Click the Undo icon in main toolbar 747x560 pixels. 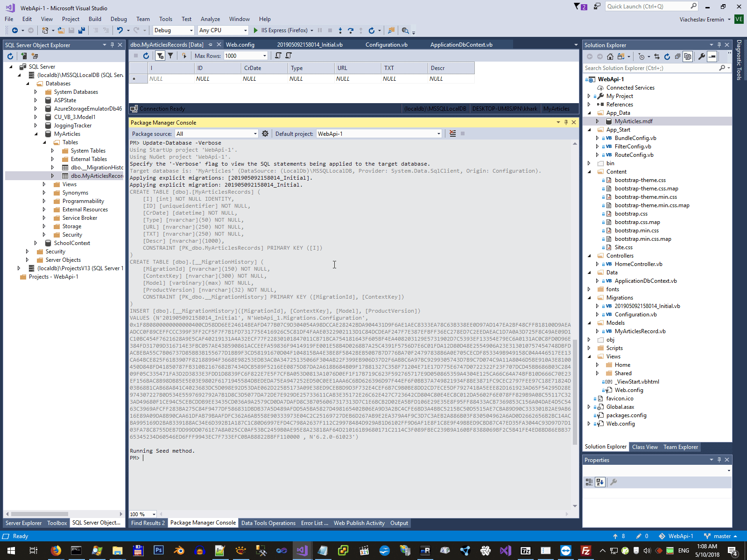point(120,30)
